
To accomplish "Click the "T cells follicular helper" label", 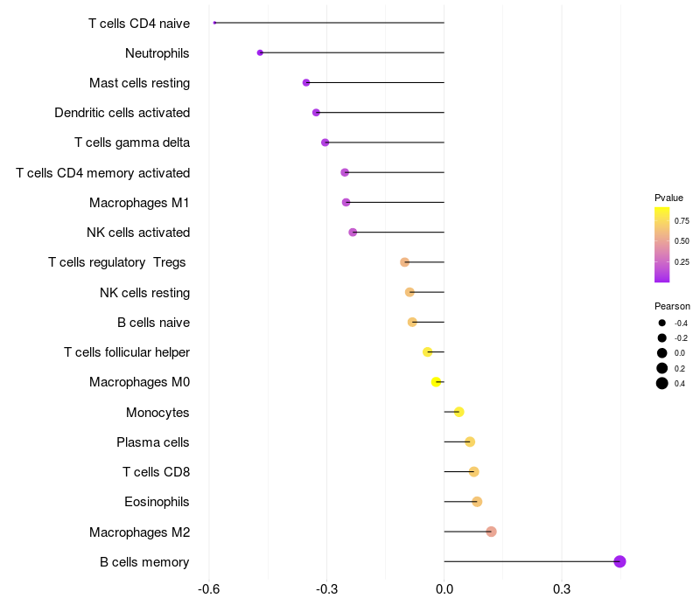I will [127, 352].
